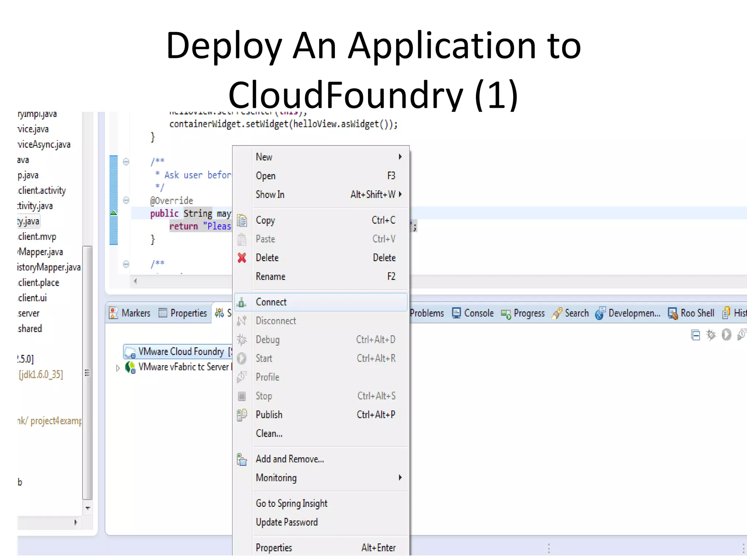
Task: Switch to the Problems tab
Action: [x=427, y=313]
